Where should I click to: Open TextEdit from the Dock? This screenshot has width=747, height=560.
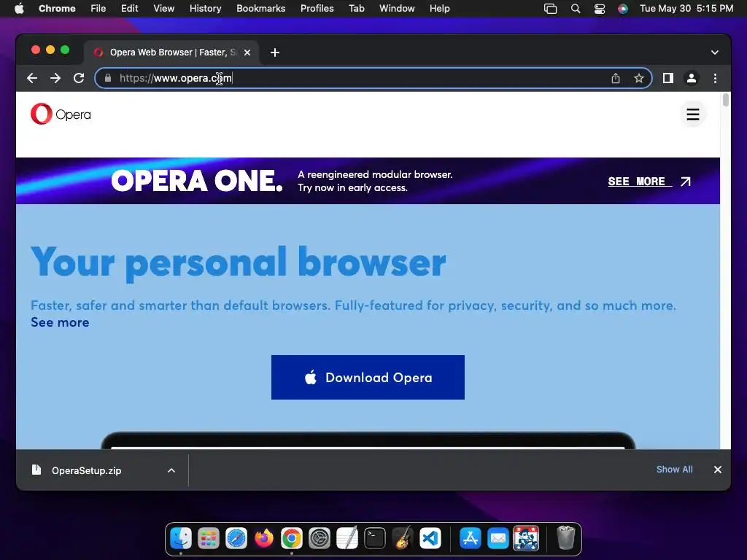point(347,539)
